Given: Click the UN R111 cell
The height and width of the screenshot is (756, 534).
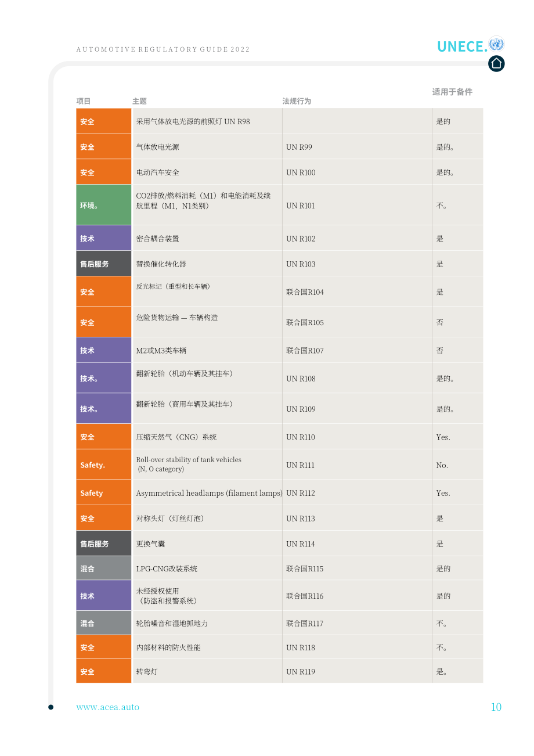Looking at the screenshot, I should 357,465.
